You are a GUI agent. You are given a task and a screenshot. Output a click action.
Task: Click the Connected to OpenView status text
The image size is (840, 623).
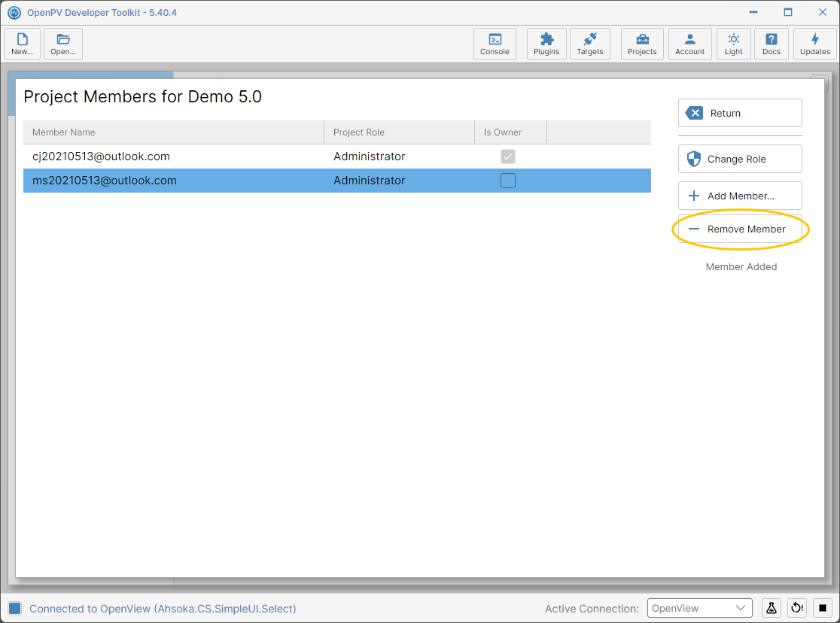163,609
